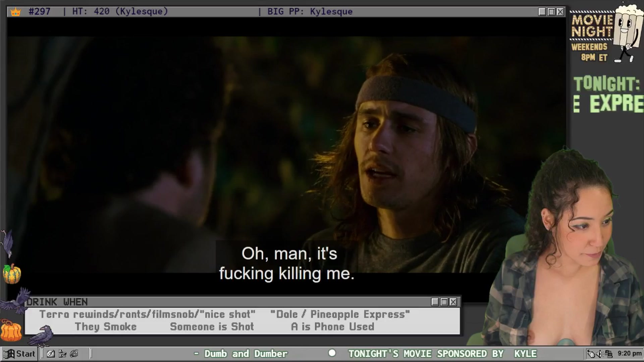Click the DRINK WHEN window title
Image resolution: width=644 pixels, height=362 pixels.
[57, 302]
